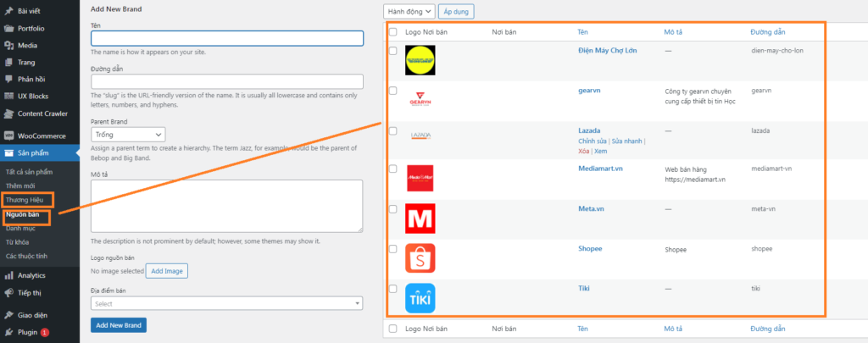Click Xem view link under Lazada
The width and height of the screenshot is (868, 343).
[x=601, y=151]
